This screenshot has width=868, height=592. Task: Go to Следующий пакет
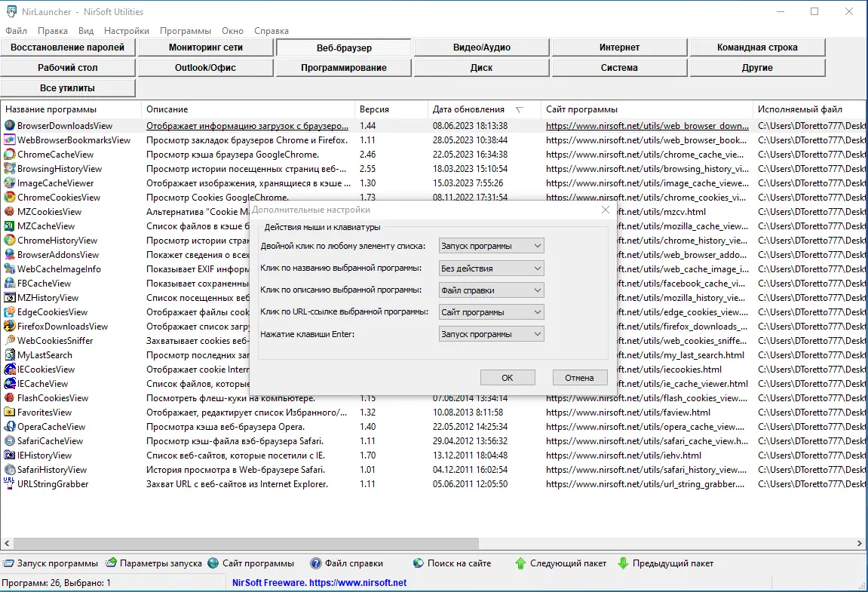(561, 563)
